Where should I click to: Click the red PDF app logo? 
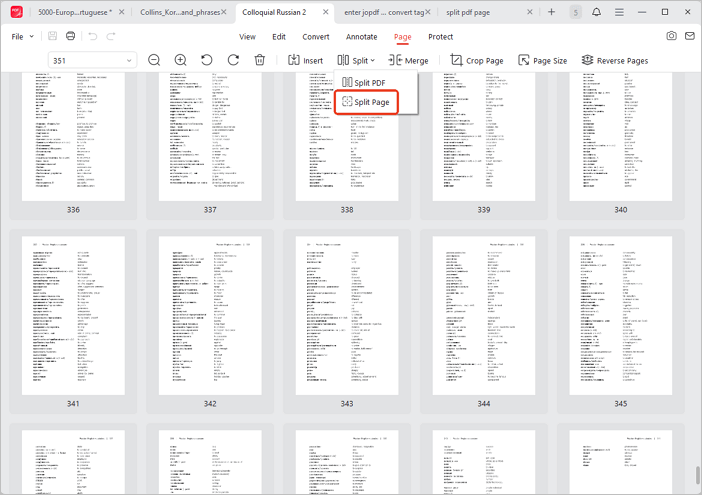click(17, 12)
